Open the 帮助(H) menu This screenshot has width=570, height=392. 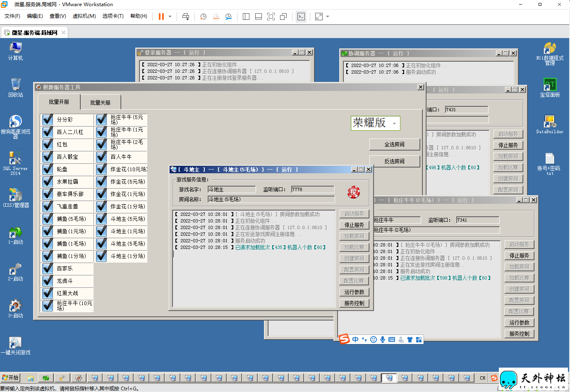[139, 16]
